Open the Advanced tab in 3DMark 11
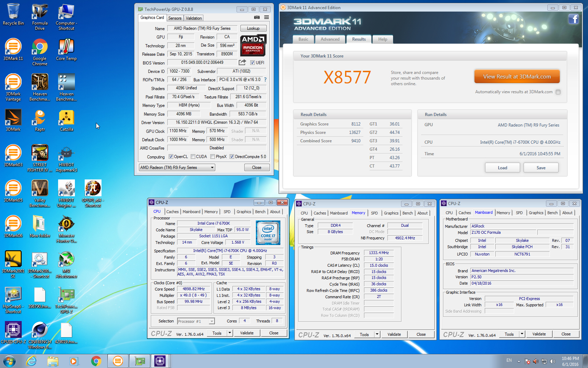 click(330, 39)
